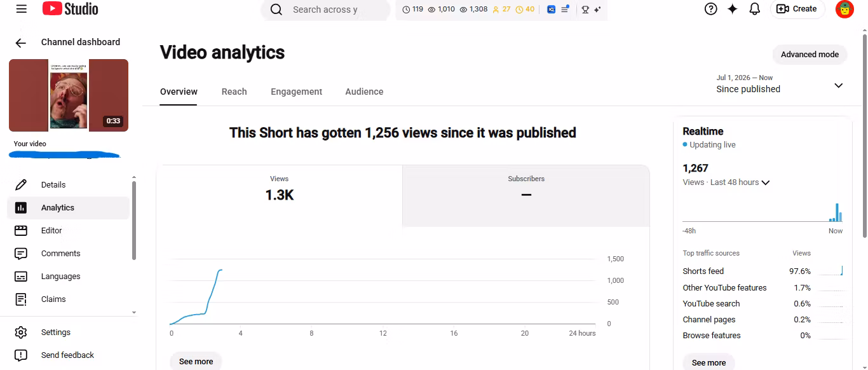Click the trophy icon in the toolbar

click(585, 10)
